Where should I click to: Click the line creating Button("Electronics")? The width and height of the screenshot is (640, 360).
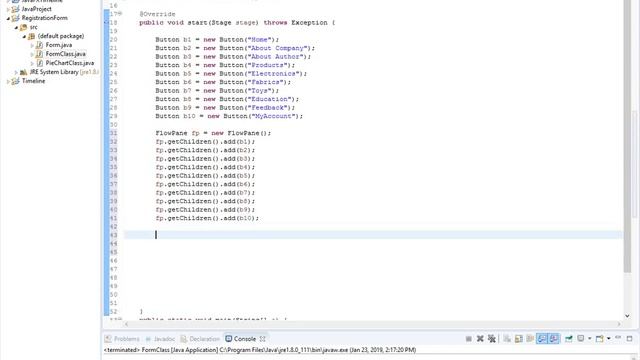pyautogui.click(x=231, y=74)
